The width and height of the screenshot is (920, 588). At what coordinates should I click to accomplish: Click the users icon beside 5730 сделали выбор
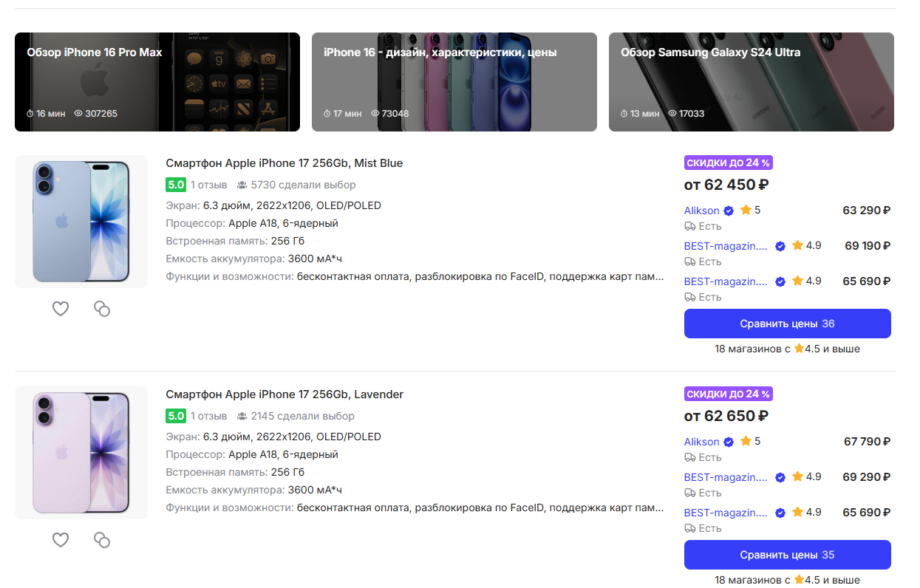tap(242, 185)
